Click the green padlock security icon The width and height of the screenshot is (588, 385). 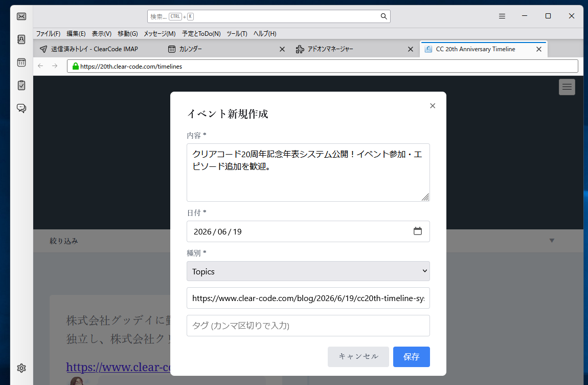click(x=75, y=66)
